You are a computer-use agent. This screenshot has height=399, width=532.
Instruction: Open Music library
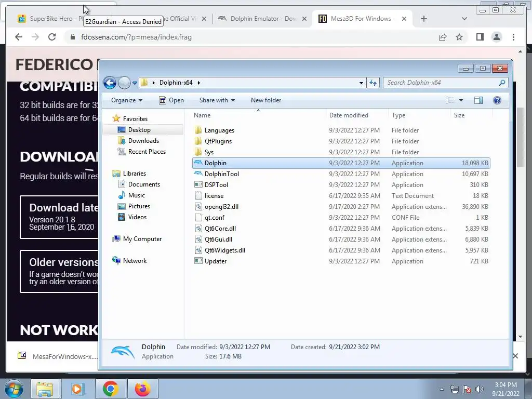137,195
